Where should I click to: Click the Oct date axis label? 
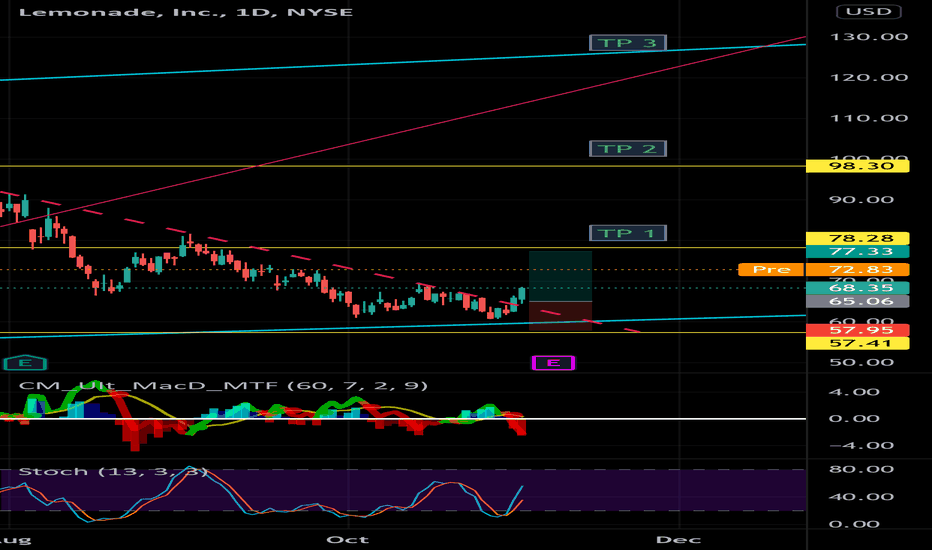[348, 540]
